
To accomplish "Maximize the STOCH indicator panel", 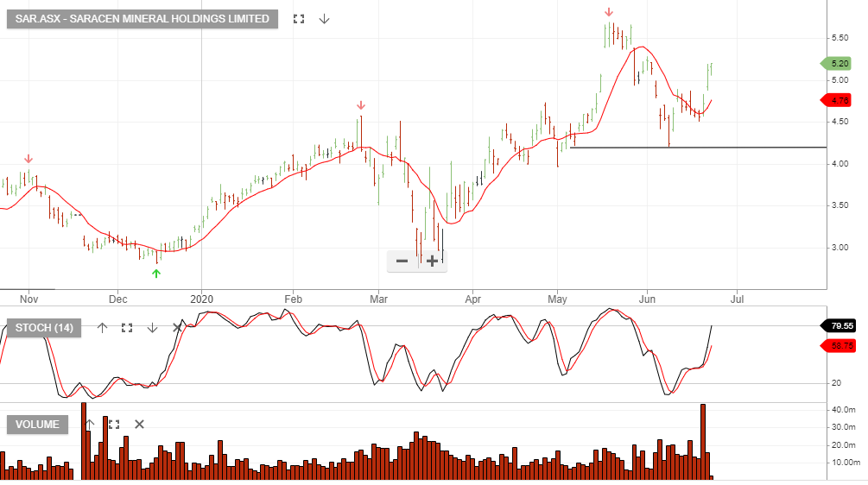I will pos(127,328).
